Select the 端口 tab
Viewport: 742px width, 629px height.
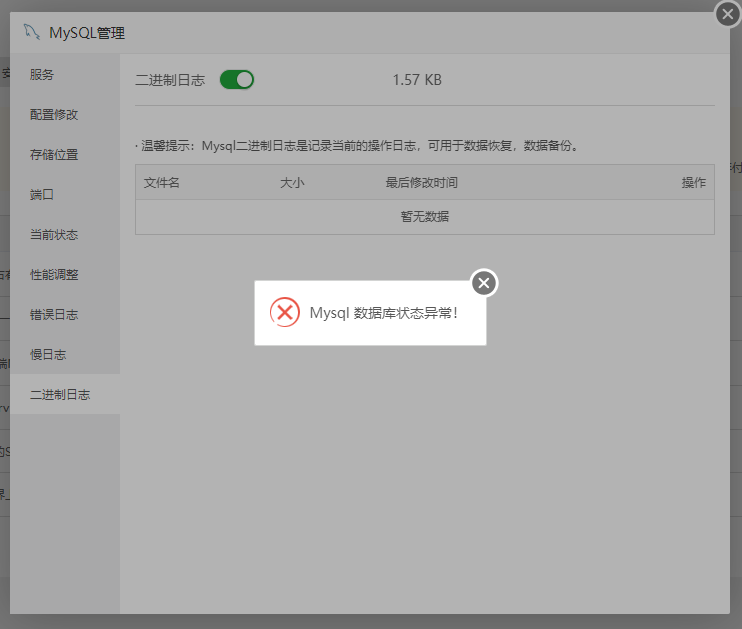tap(65, 195)
